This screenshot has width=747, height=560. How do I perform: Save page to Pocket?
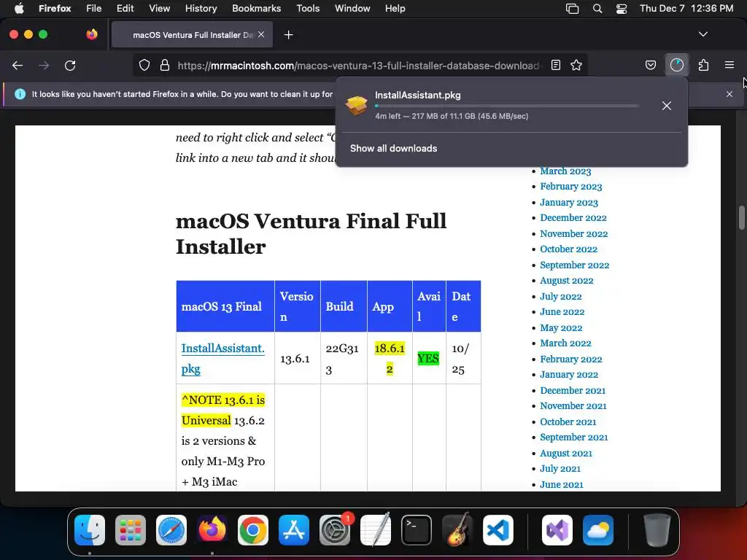coord(651,65)
